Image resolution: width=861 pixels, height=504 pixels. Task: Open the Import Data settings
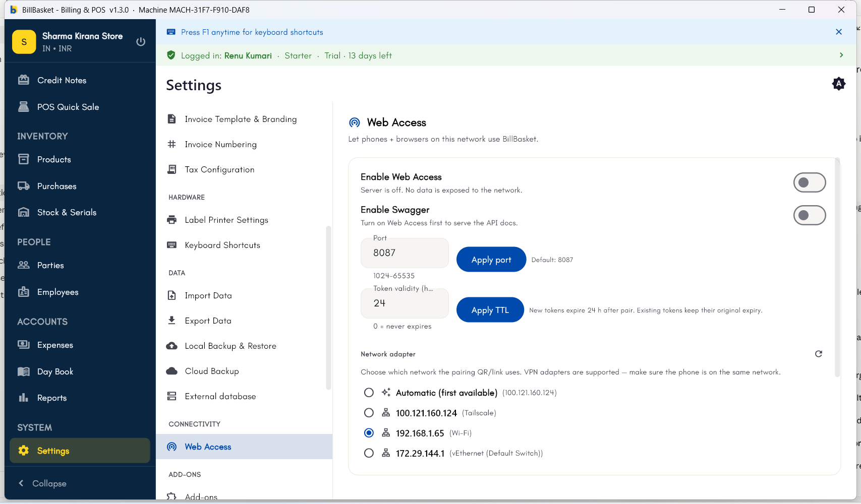click(244, 295)
